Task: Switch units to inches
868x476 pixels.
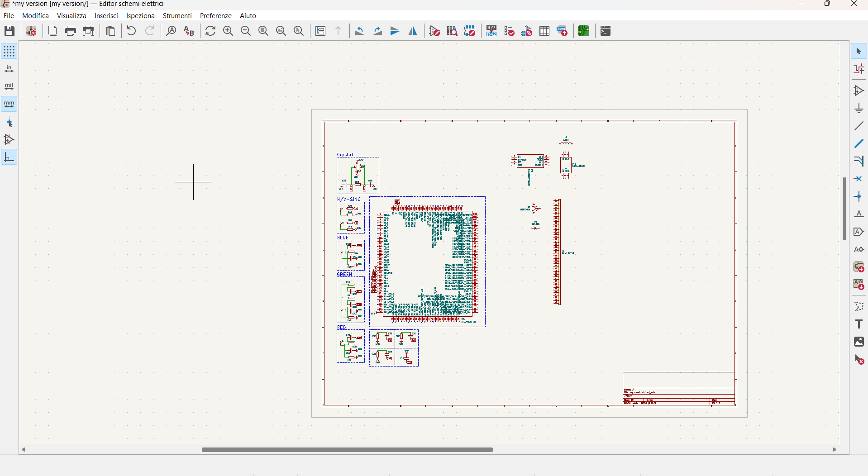Action: [9, 69]
